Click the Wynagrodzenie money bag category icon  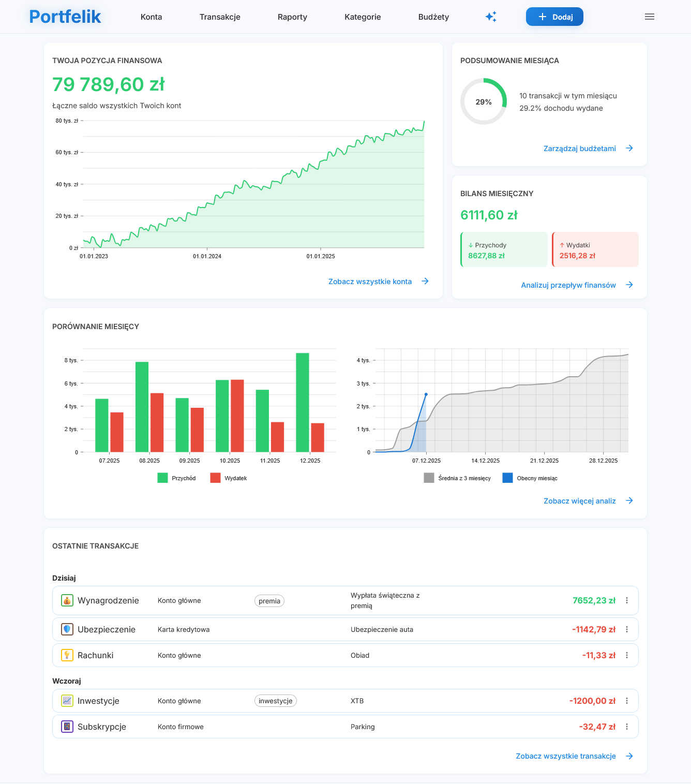pyautogui.click(x=67, y=601)
